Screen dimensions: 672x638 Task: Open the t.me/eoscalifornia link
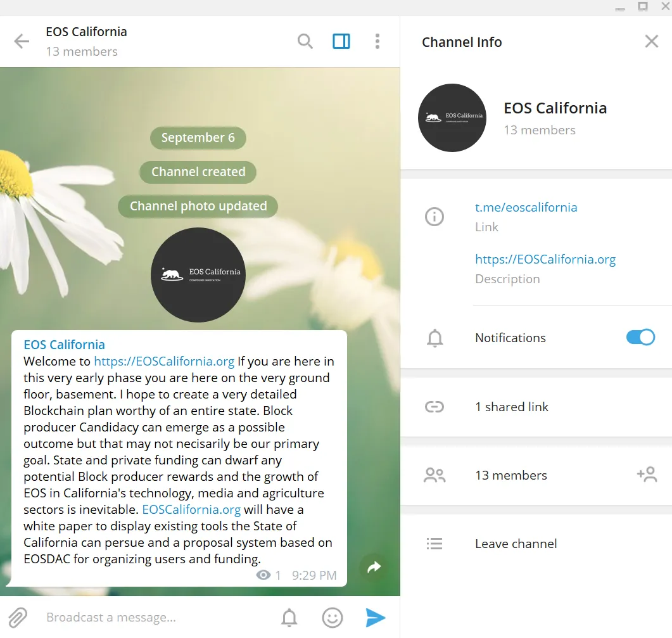pos(526,208)
